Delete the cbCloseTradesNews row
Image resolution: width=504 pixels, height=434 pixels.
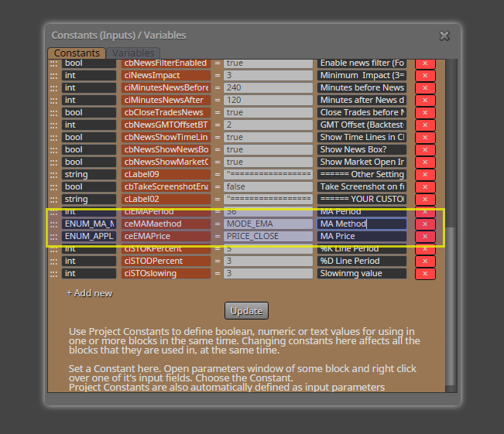click(x=425, y=112)
